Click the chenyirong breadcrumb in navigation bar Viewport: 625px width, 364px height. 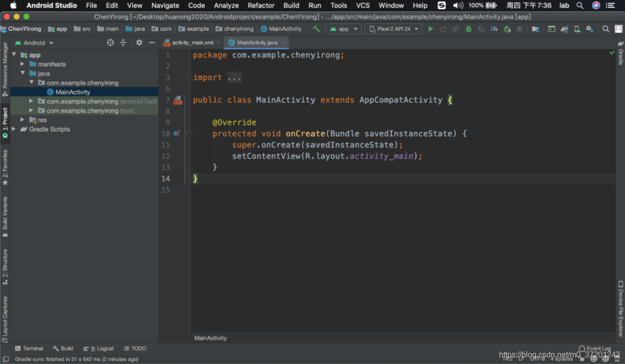pos(235,29)
